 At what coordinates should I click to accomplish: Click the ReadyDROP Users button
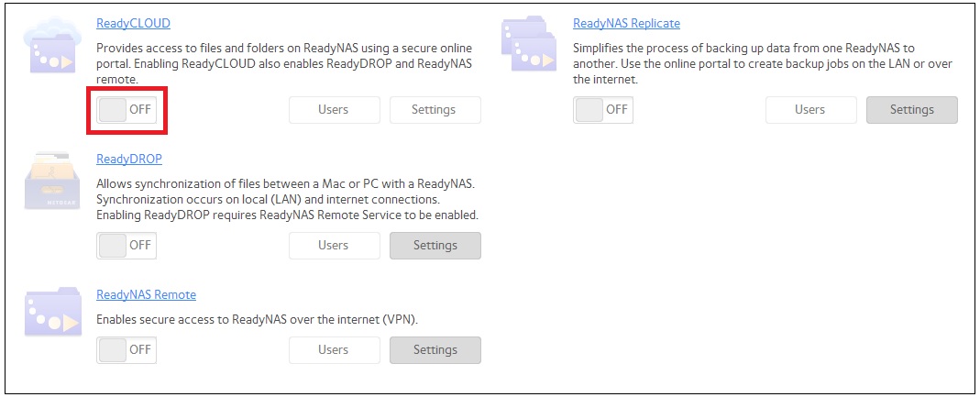(334, 246)
